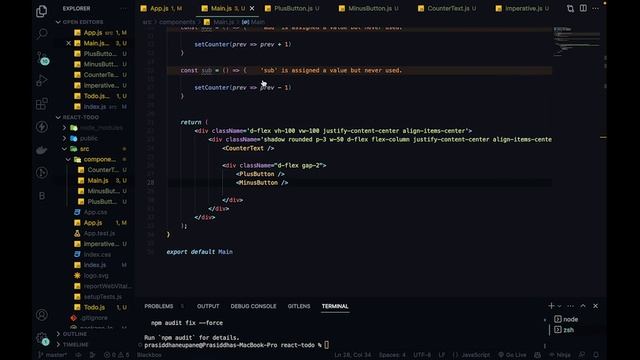Open editor more actions ellipsis
The width and height of the screenshot is (640, 360).
tap(596, 9)
